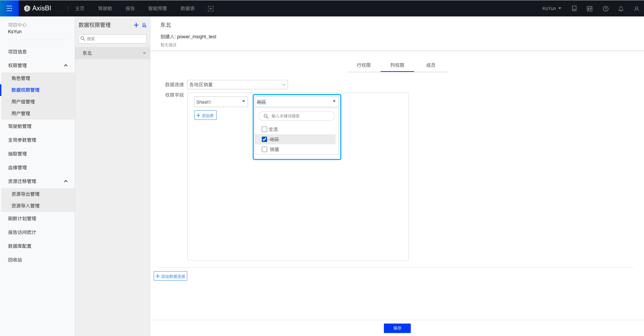
Task: Open the Sheet1 table dropdown
Action: (221, 102)
